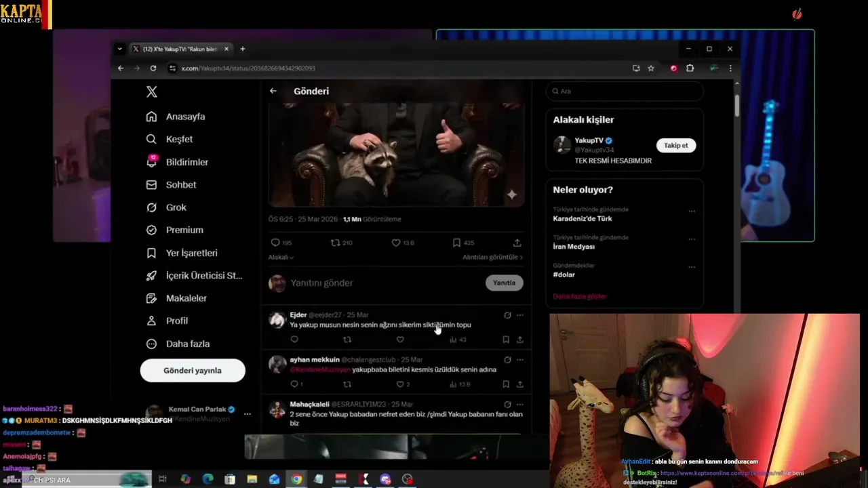
Task: Open Grok from the sidebar
Action: pos(166,207)
